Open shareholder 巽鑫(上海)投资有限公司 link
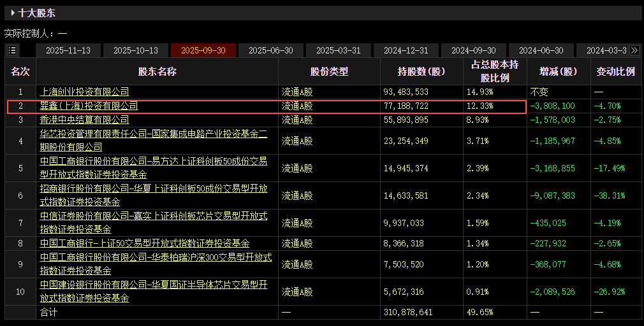The image size is (644, 326). [89, 106]
